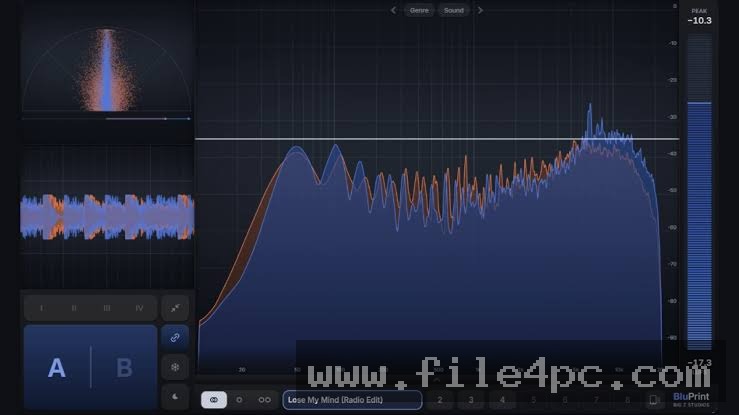The width and height of the screenshot is (739, 415).
Task: Click the collapse arrows icon button
Action: coord(175,308)
